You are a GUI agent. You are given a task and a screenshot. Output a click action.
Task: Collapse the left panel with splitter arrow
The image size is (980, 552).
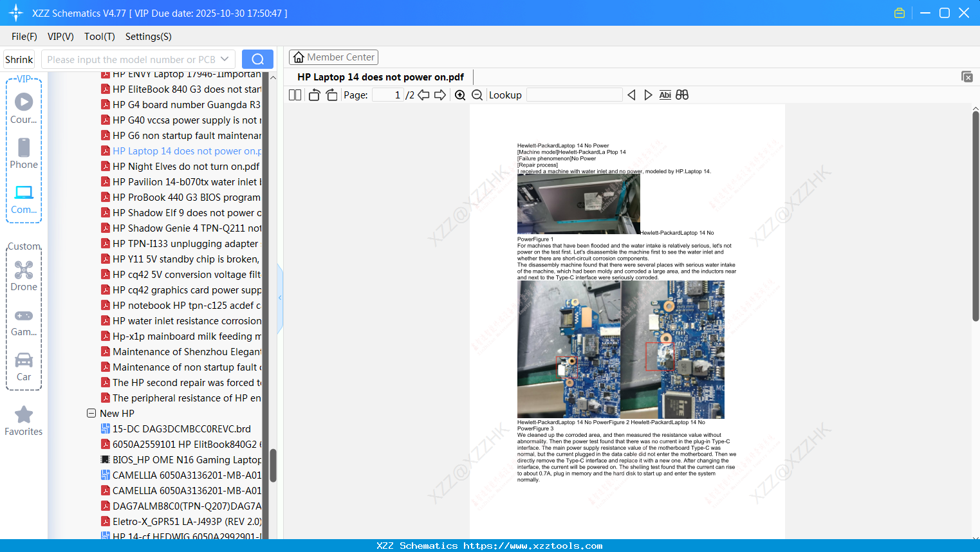coord(280,298)
